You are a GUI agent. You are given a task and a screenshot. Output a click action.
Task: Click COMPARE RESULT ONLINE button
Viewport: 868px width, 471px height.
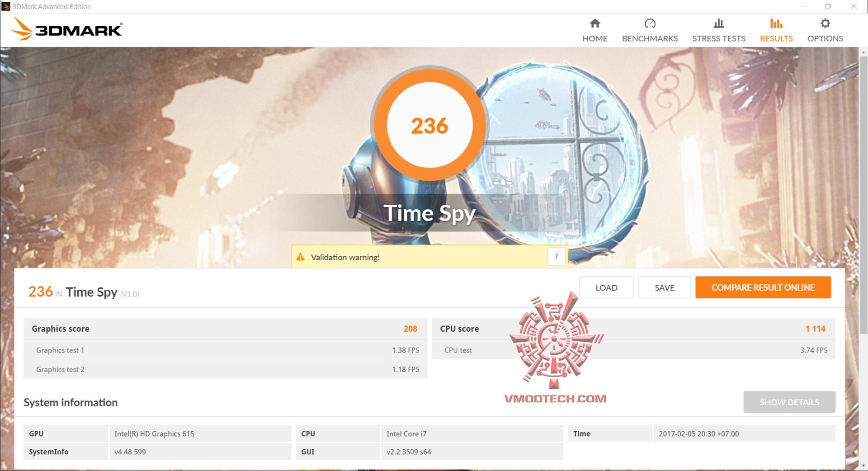click(x=763, y=287)
